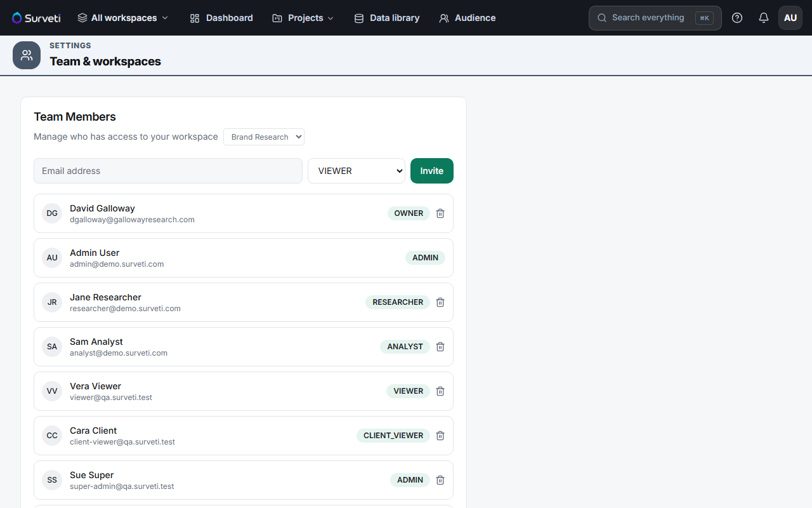Click the green Invite button
812x508 pixels.
click(x=432, y=171)
